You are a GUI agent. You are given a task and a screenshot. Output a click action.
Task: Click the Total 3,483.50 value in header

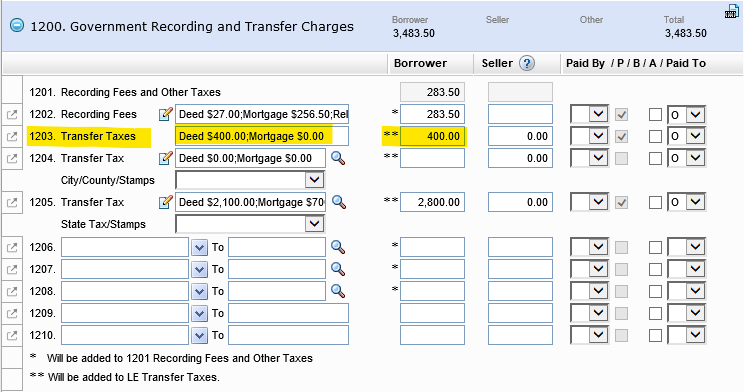[686, 33]
